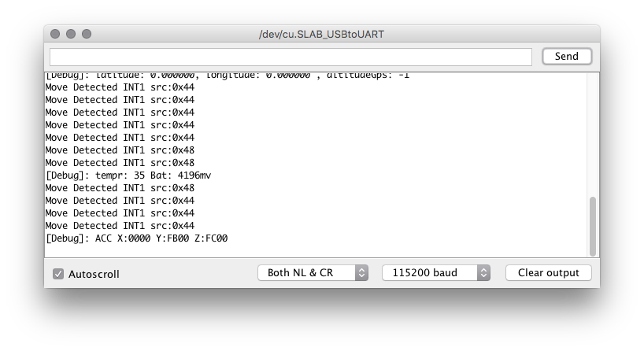Open the 115200 baud rate dropdown

[x=436, y=272]
